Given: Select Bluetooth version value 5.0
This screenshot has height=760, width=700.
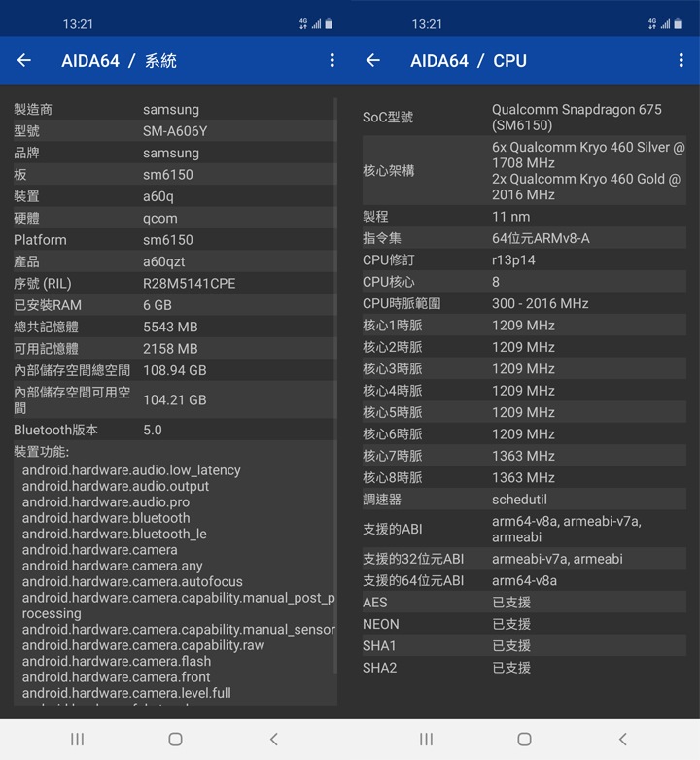Looking at the screenshot, I should tap(153, 430).
